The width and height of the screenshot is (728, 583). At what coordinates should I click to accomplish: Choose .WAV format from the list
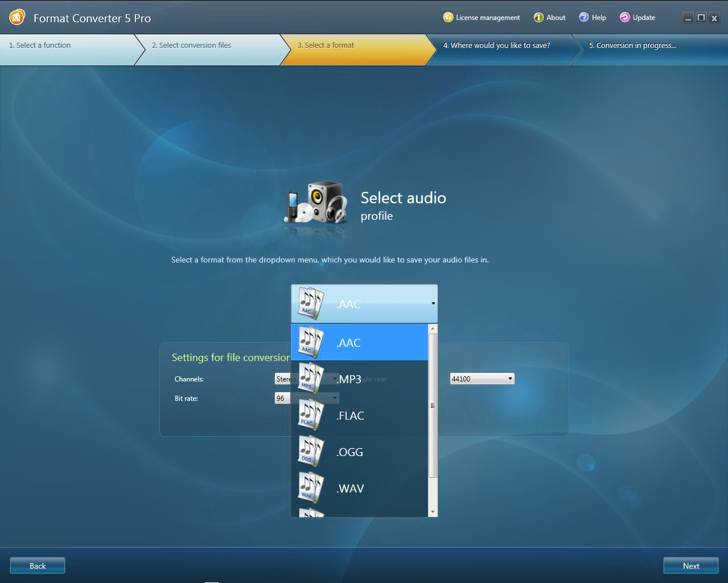click(350, 488)
